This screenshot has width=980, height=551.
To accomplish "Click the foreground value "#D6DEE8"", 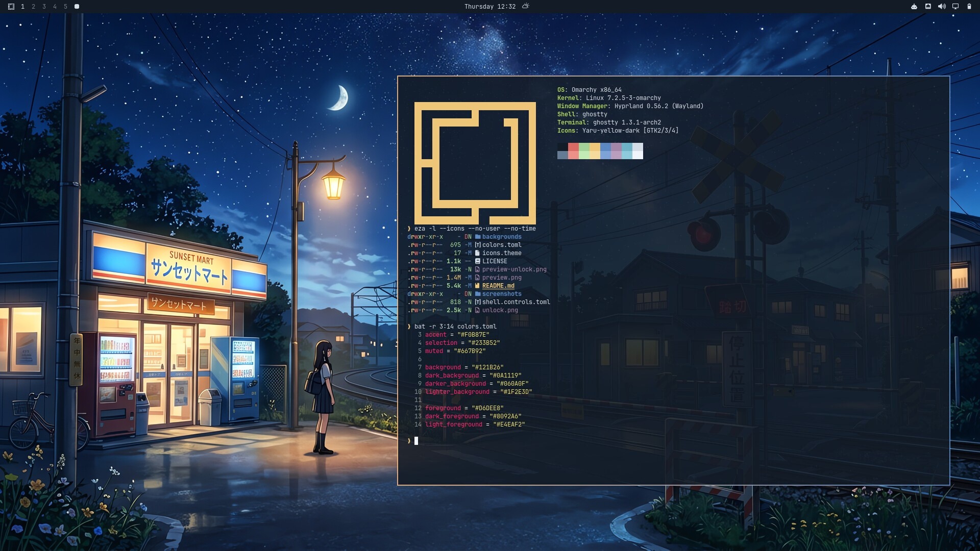I will pos(487,408).
